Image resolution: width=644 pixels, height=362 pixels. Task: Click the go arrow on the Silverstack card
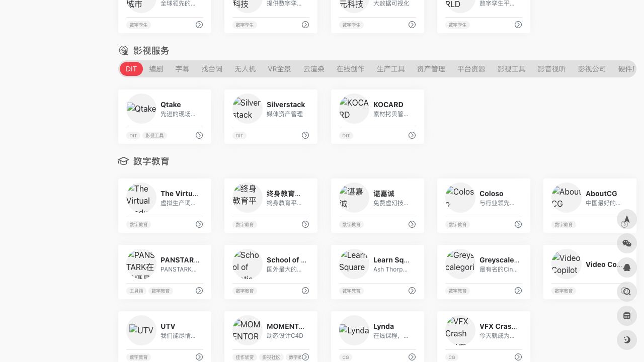click(305, 135)
